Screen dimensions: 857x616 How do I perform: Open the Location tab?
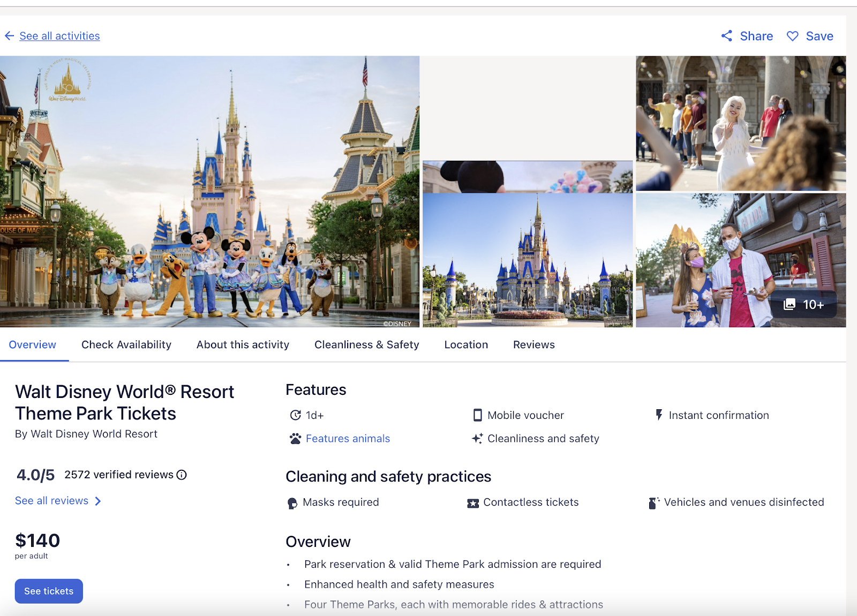click(x=466, y=345)
